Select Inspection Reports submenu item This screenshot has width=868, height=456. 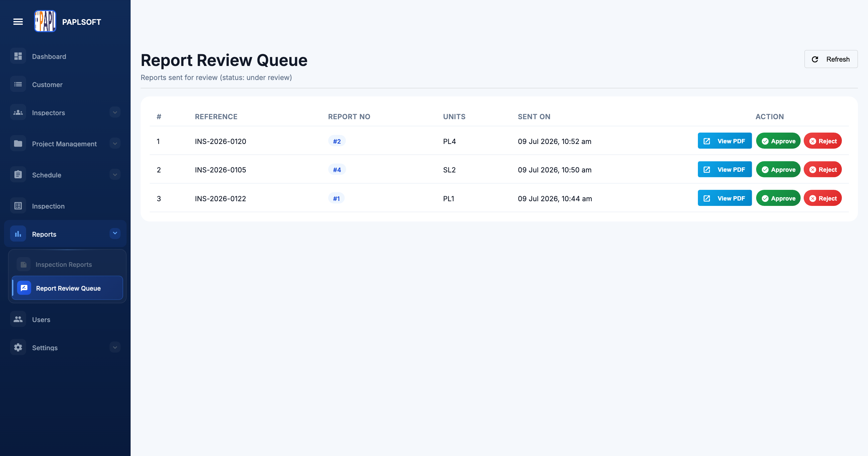[x=67, y=265]
